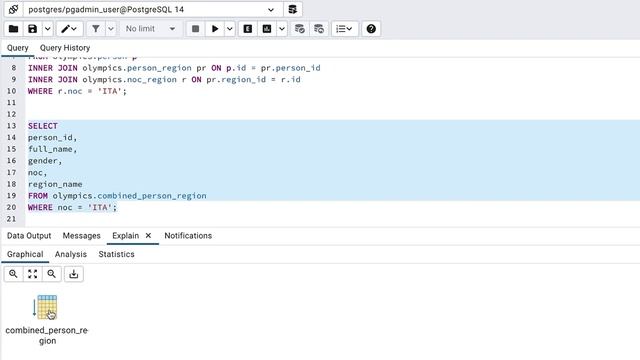This screenshot has height=360, width=640.
Task: Save file with floppy disk icon
Action: [33, 29]
